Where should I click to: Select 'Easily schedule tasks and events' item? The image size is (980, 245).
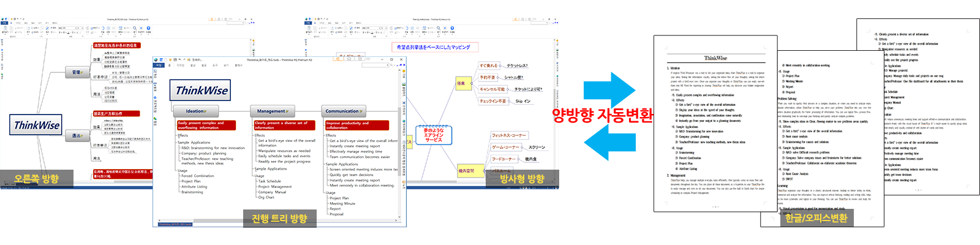284,156
